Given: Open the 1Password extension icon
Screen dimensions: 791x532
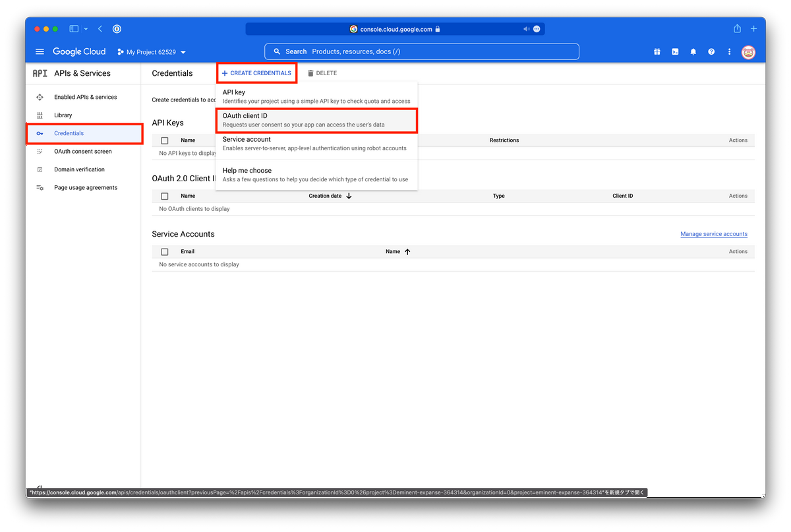Looking at the screenshot, I should coord(117,29).
